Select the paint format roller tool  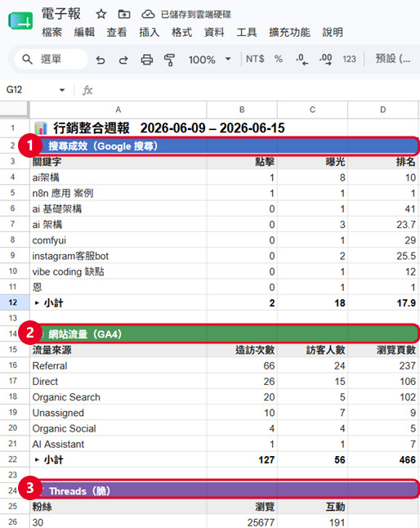(x=169, y=60)
